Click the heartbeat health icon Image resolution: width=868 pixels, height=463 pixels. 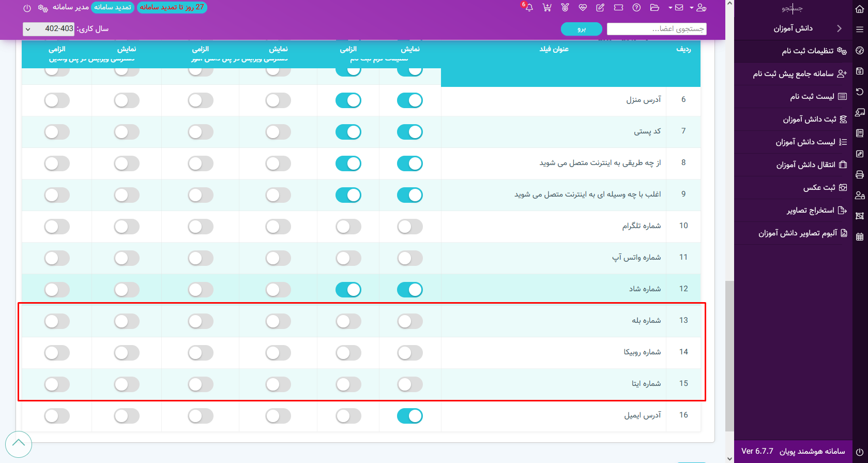point(583,7)
